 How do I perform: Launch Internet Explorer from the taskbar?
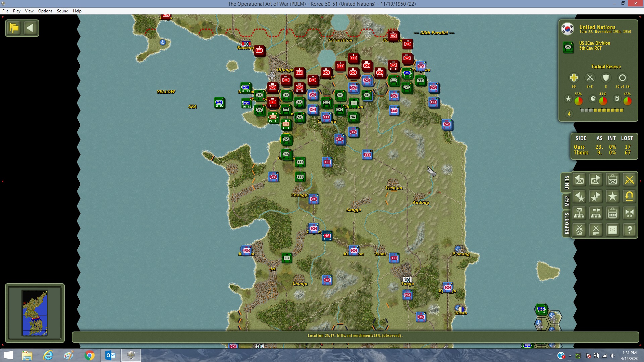pyautogui.click(x=48, y=355)
